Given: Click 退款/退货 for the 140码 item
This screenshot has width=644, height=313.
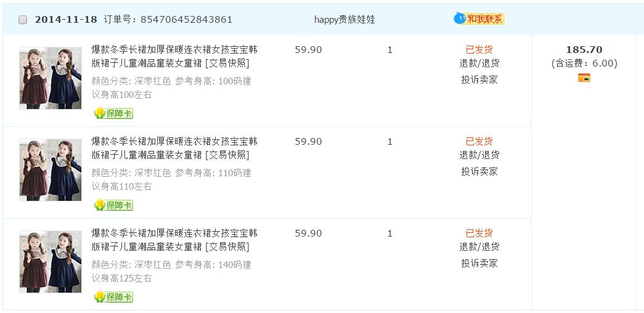Looking at the screenshot, I should 479,247.
